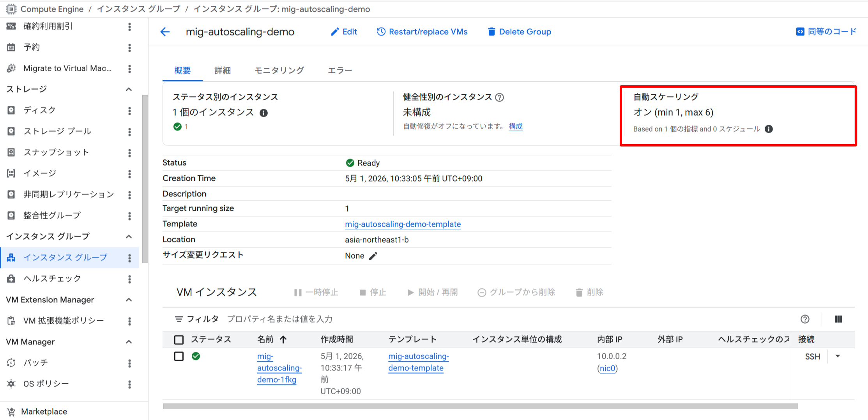Open Restart/replace VMs

(x=422, y=32)
